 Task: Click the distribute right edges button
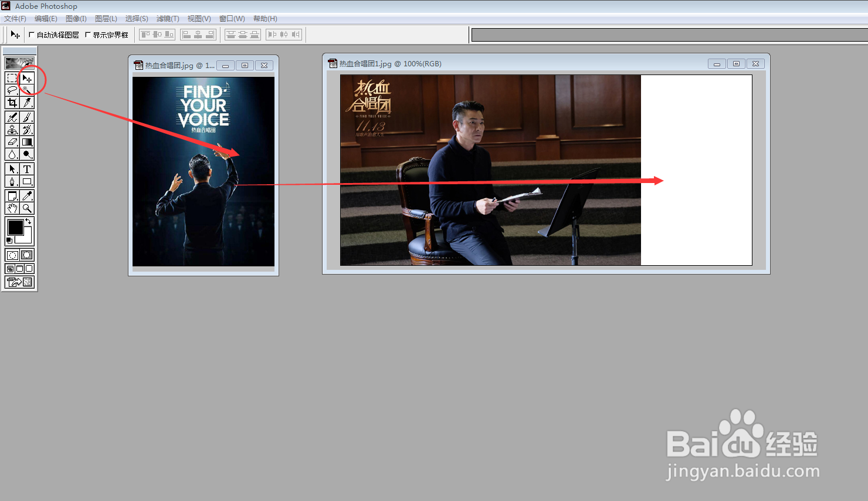pyautogui.click(x=296, y=35)
